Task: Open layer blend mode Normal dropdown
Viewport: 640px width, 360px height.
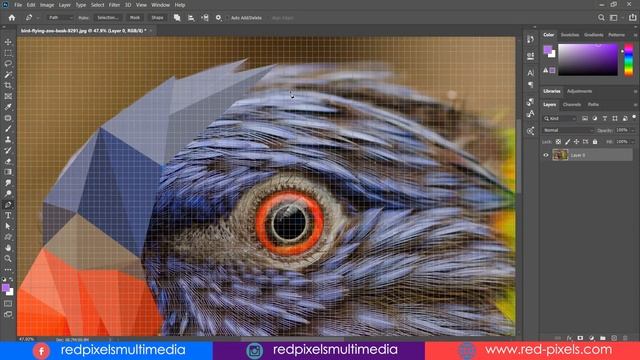Action: [568, 130]
